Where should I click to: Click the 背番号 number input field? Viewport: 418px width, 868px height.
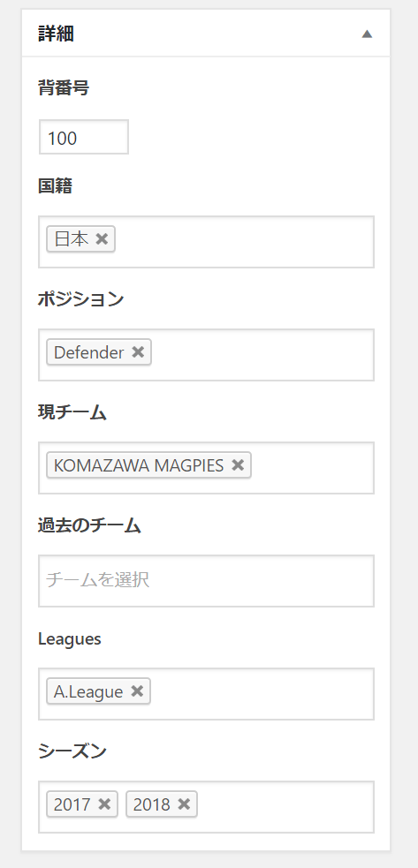coord(84,137)
